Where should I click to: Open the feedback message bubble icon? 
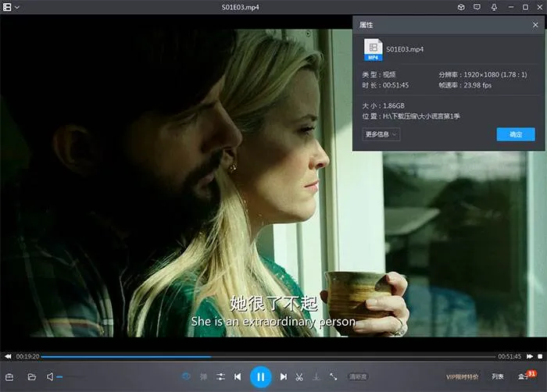(x=477, y=7)
